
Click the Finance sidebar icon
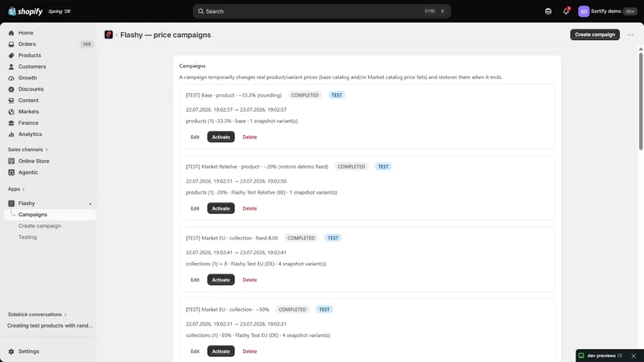click(x=11, y=123)
